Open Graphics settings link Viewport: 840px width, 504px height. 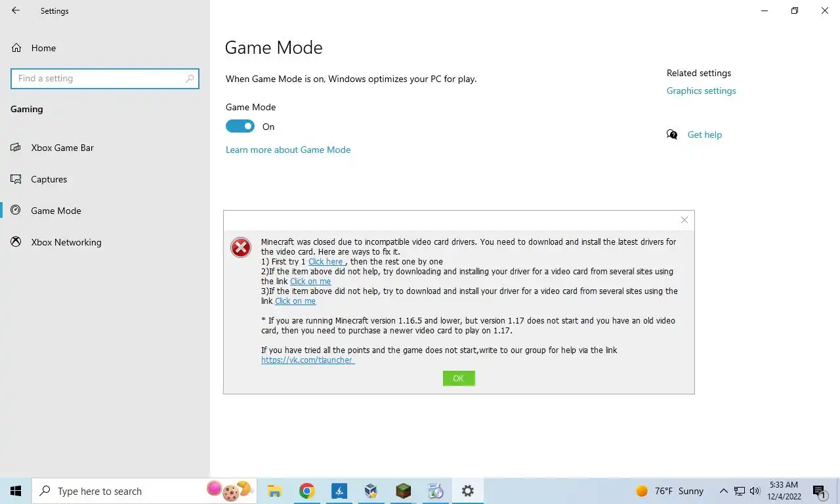[x=701, y=91]
